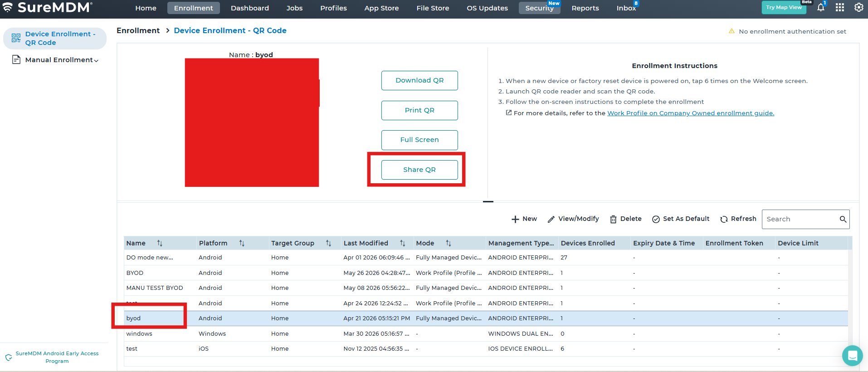
Task: Click Enrollment breadcrumb link
Action: click(138, 30)
